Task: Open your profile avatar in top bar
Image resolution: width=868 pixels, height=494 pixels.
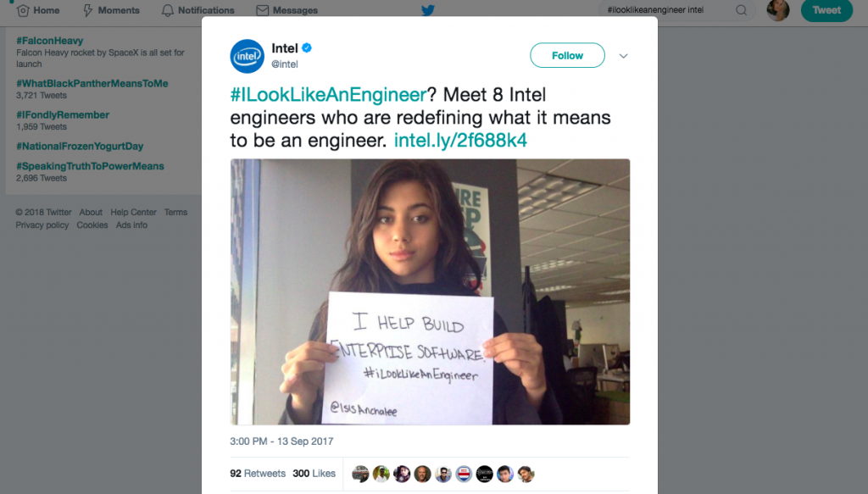Action: 778,10
